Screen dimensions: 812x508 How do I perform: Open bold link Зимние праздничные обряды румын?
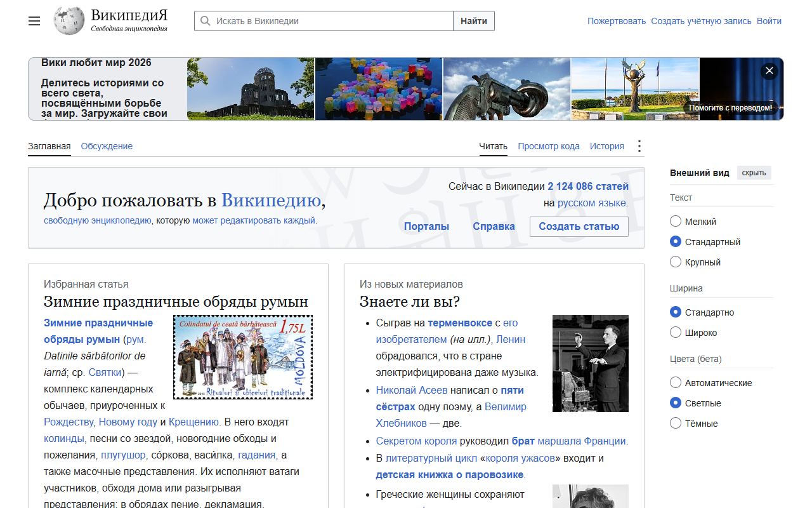click(x=98, y=331)
